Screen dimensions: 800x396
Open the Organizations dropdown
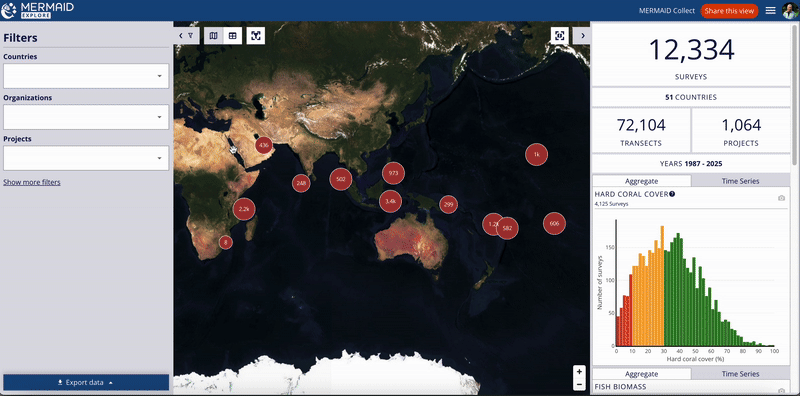pos(86,117)
